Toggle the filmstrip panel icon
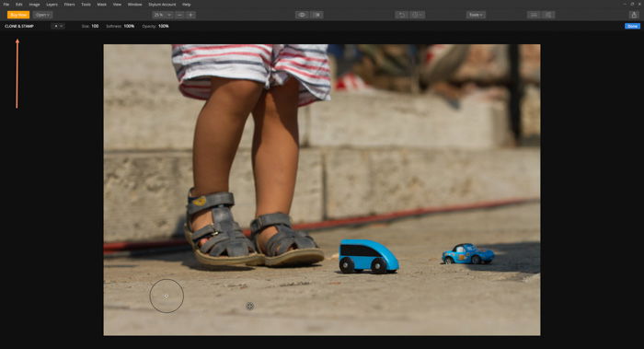 click(x=534, y=15)
